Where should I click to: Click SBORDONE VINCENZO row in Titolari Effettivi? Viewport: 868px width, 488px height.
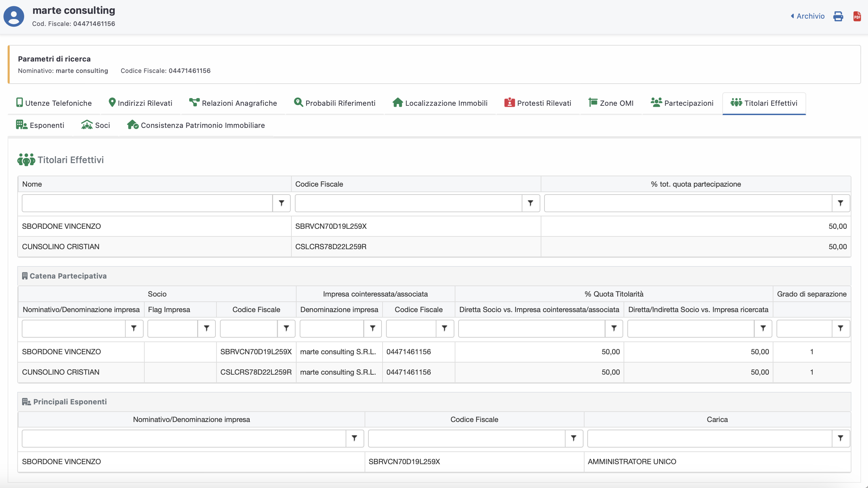pyautogui.click(x=61, y=226)
